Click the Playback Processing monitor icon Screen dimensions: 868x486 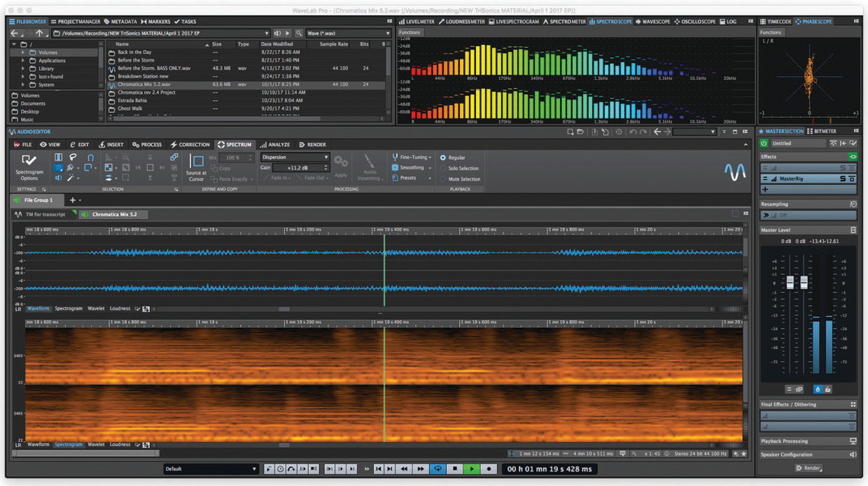pos(853,441)
